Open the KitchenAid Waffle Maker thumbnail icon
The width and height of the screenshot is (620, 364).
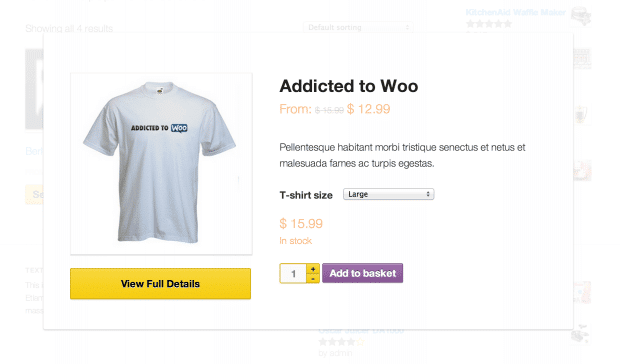coord(580,16)
